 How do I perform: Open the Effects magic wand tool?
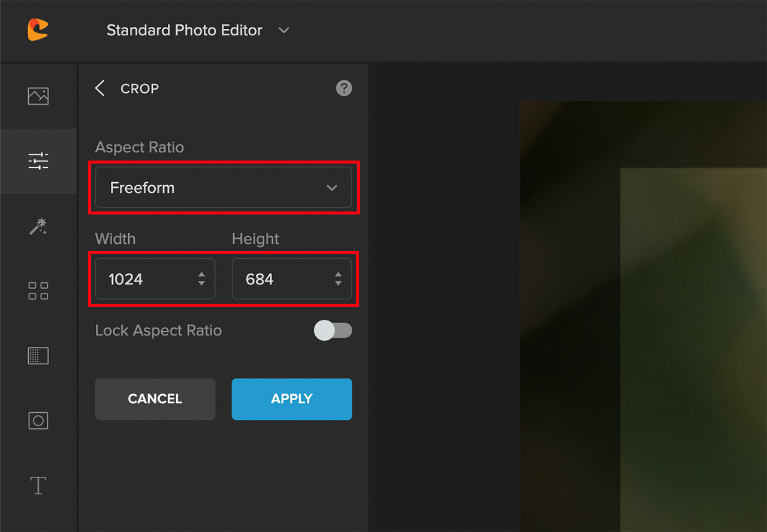coord(38,226)
